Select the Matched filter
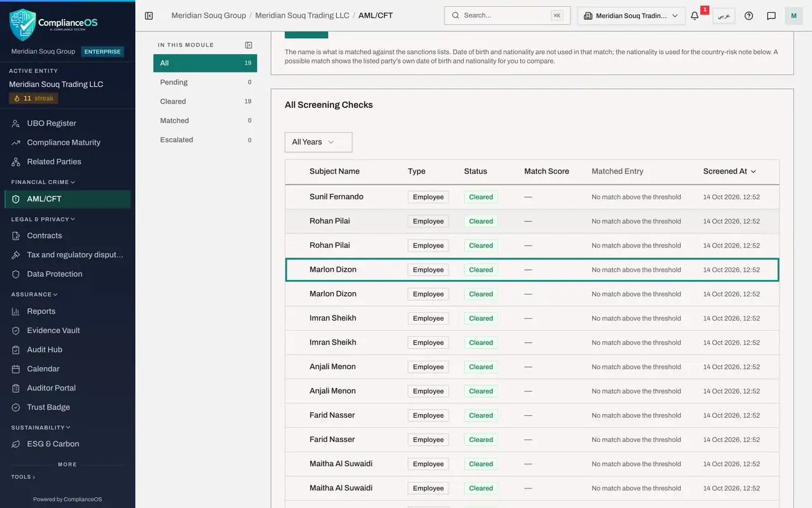Image resolution: width=812 pixels, height=508 pixels. click(x=205, y=120)
